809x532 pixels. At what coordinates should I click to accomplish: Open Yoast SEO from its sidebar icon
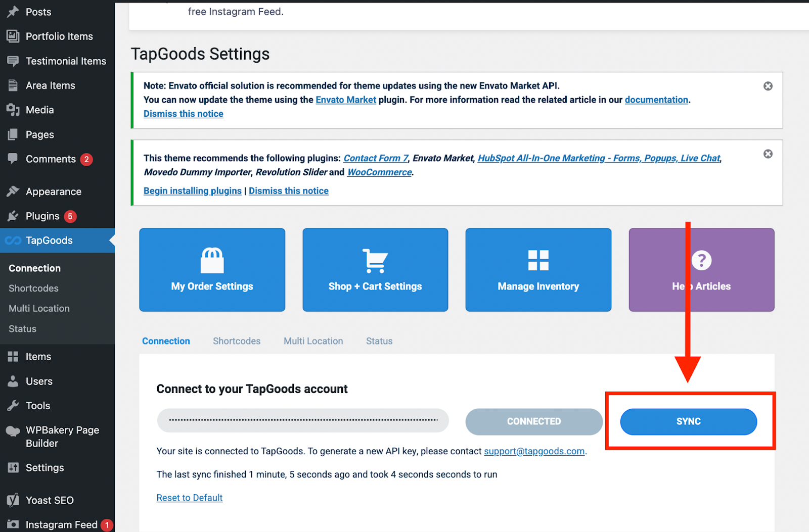click(13, 500)
